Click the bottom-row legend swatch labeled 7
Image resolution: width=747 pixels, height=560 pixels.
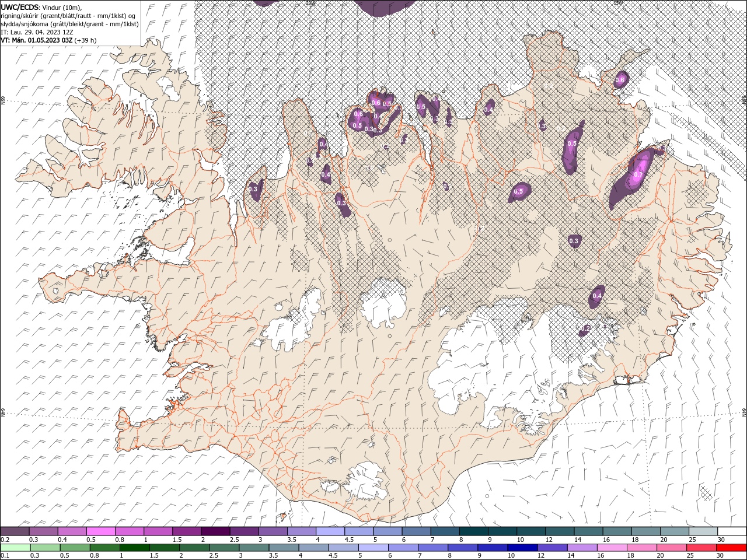coord(433,548)
